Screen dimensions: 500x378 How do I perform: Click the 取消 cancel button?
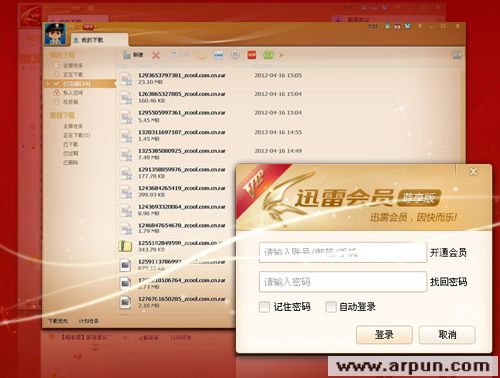[x=447, y=334]
